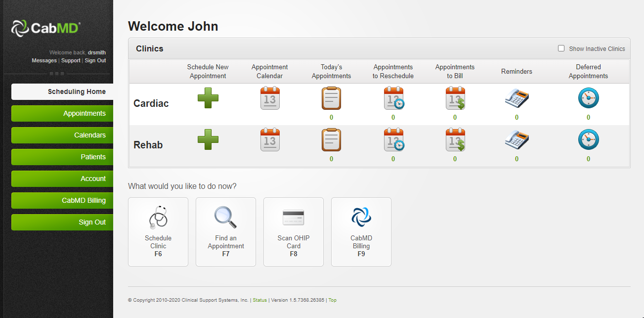Screen dimensions: 644x318
Task: Open the Calendars sidebar menu
Action: [62, 135]
